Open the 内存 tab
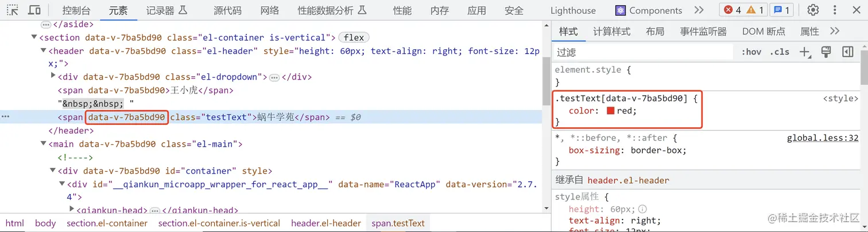 click(x=440, y=10)
